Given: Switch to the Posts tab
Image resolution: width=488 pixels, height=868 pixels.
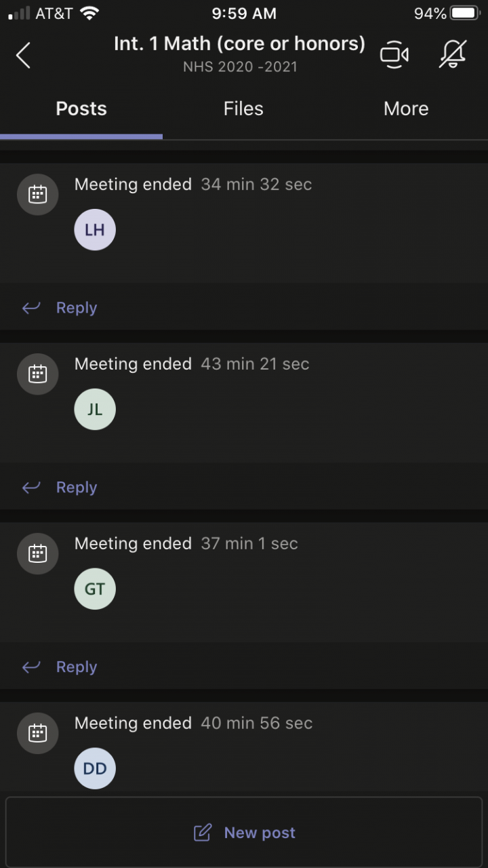Looking at the screenshot, I should (81, 109).
